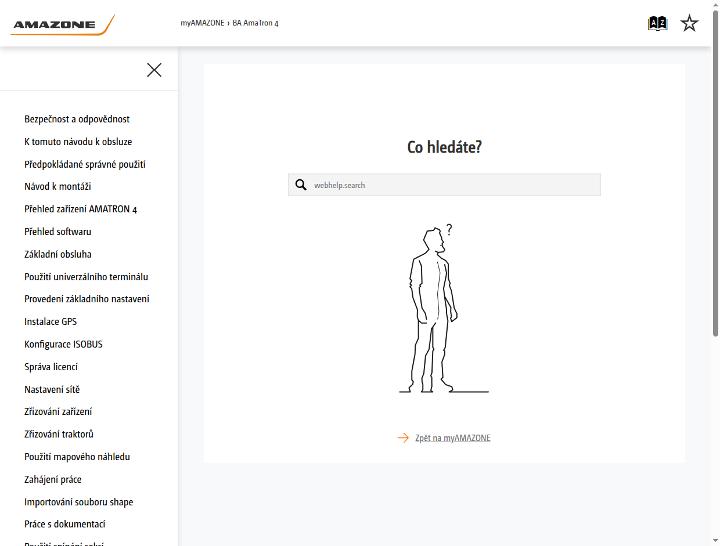Viewport: 720px width, 546px height.
Task: Open Správa licencí section
Action: (x=51, y=366)
